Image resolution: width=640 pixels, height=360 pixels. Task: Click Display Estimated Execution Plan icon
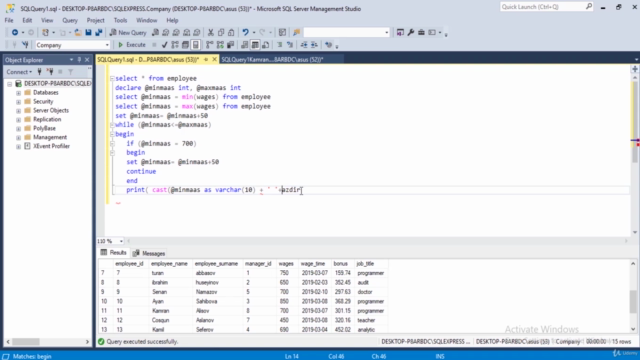click(x=175, y=45)
